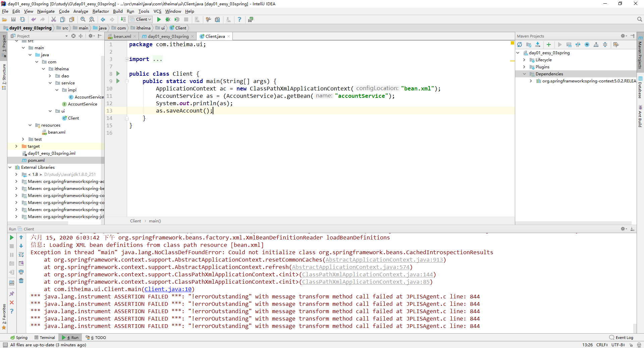This screenshot has height=348, width=644.
Task: Toggle Scroll to End in Run console
Action: click(x=21, y=263)
